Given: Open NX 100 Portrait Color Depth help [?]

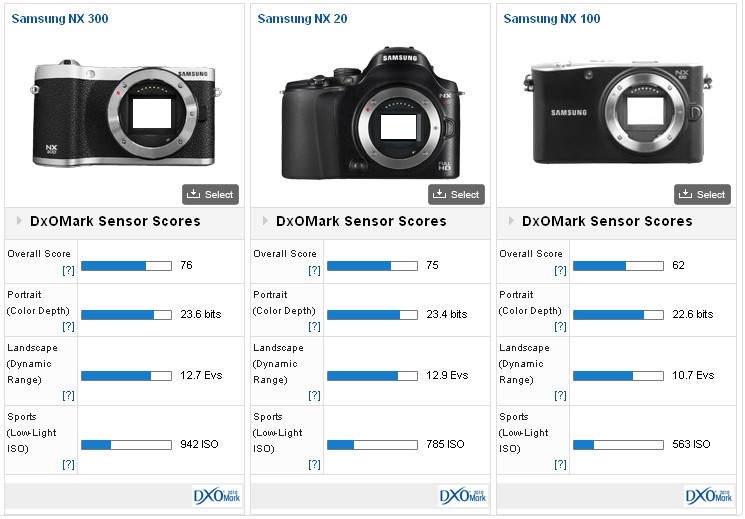Looking at the screenshot, I should click(x=560, y=327).
